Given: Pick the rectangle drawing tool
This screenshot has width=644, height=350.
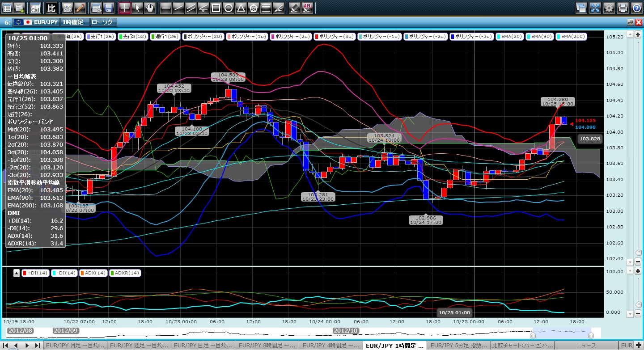Looking at the screenshot, I should click(x=216, y=8).
